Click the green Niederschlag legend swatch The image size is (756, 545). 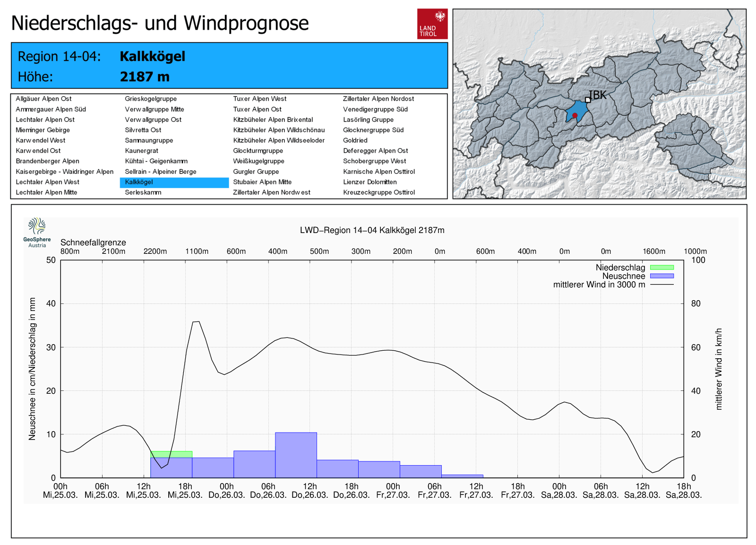pos(661,268)
